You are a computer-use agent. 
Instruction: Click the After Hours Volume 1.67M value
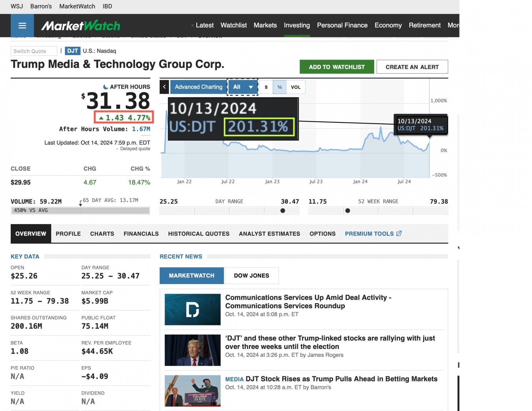coord(141,129)
